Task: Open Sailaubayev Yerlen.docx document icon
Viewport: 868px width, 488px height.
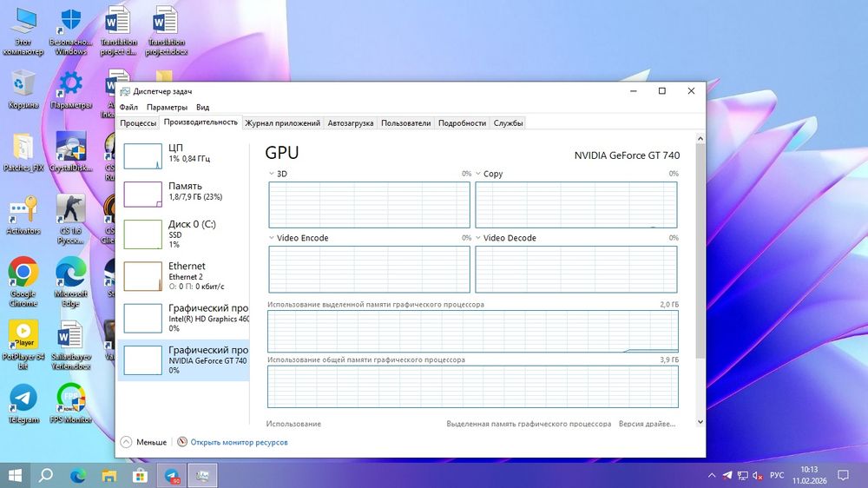Action: [71, 345]
